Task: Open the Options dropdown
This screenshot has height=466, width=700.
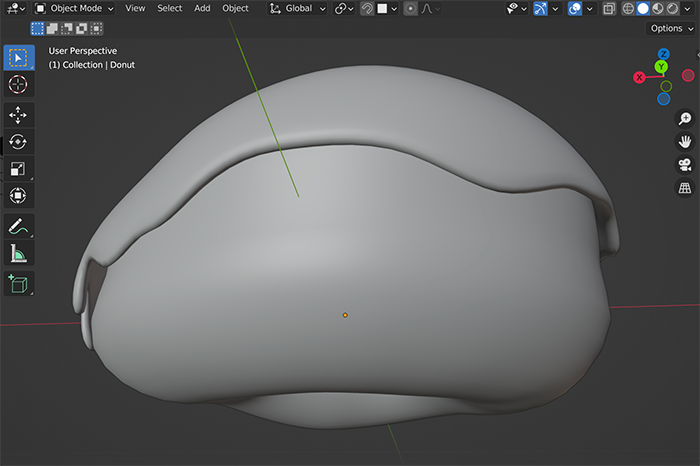Action: pos(669,28)
